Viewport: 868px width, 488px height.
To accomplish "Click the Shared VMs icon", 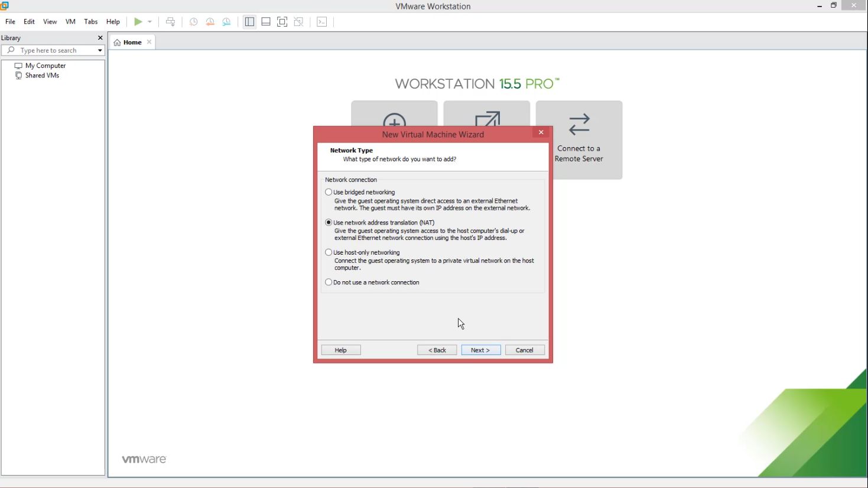I will [x=18, y=76].
